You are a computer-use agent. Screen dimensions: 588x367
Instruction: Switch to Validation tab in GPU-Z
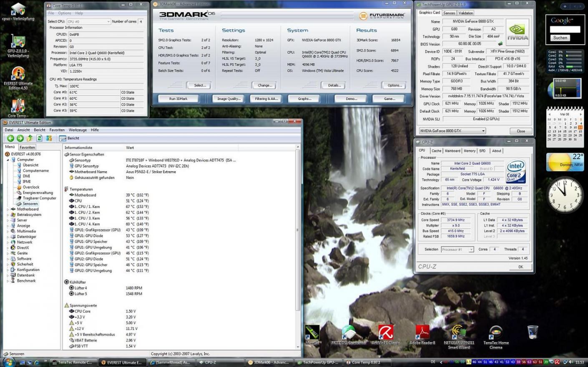tap(466, 13)
